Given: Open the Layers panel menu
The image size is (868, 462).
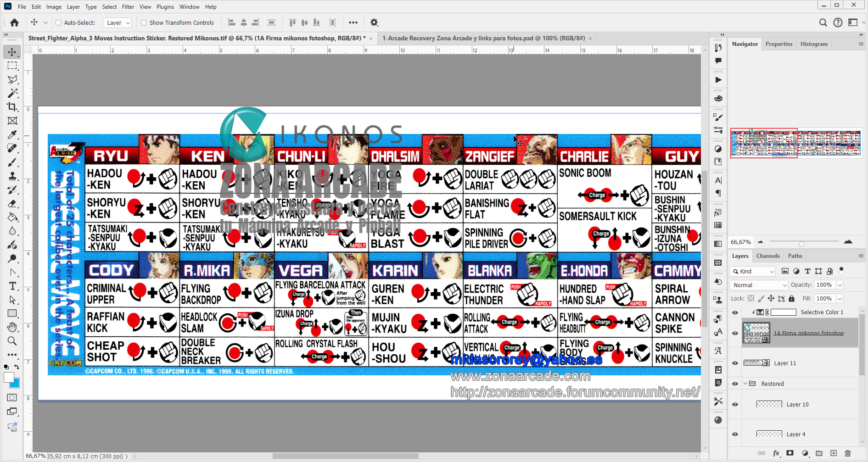Looking at the screenshot, I should tap(861, 256).
